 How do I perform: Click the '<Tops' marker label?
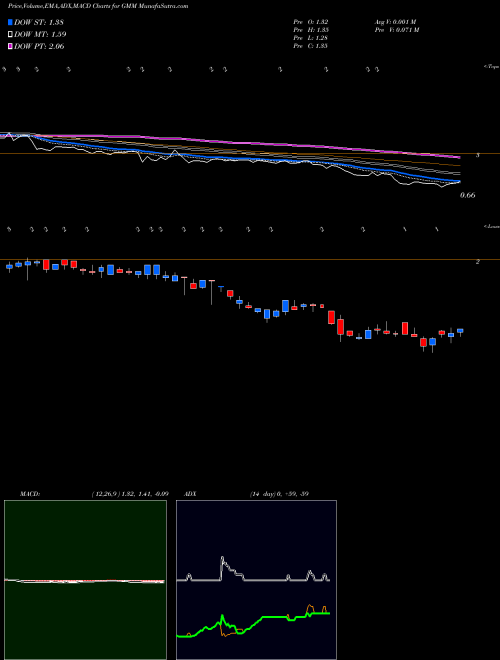coord(492,67)
